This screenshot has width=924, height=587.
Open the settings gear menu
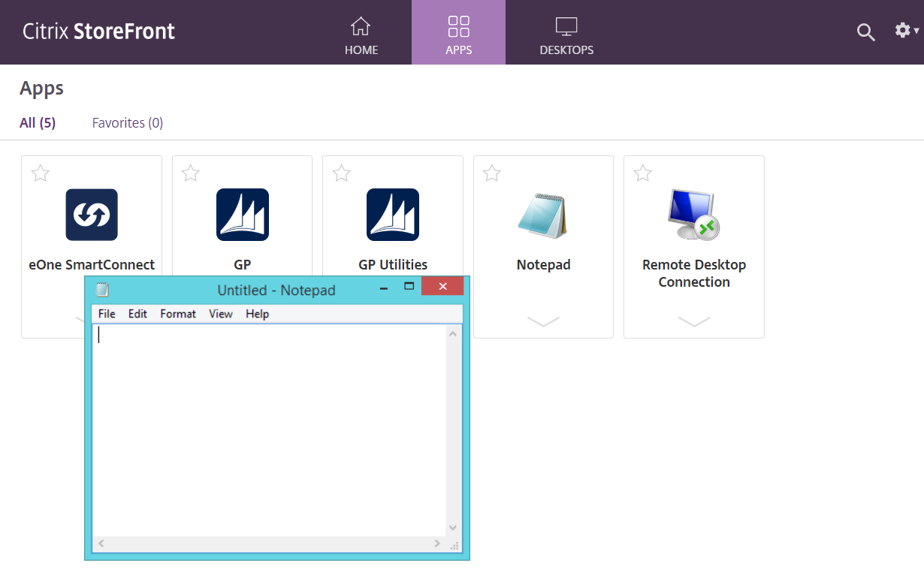pos(907,31)
